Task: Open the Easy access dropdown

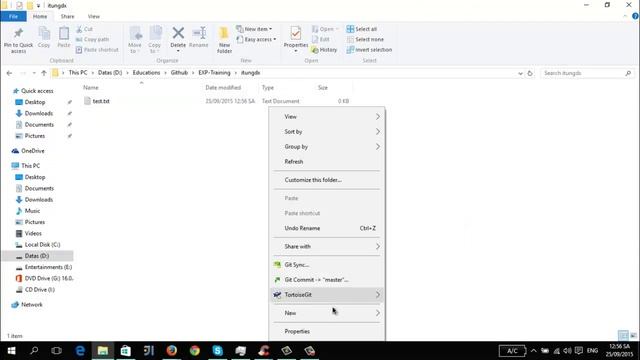Action: [x=256, y=40]
